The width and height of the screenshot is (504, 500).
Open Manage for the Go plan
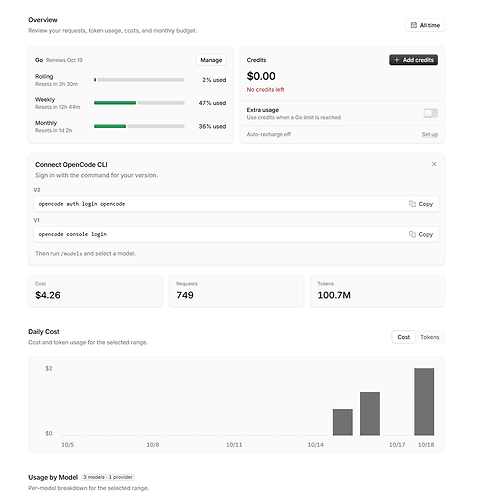coord(211,60)
